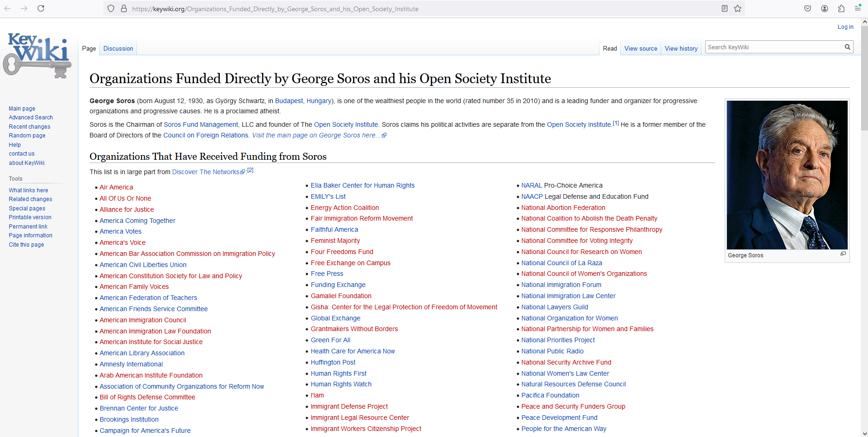Click What links here tool
Image resolution: width=868 pixels, height=437 pixels.
[28, 190]
